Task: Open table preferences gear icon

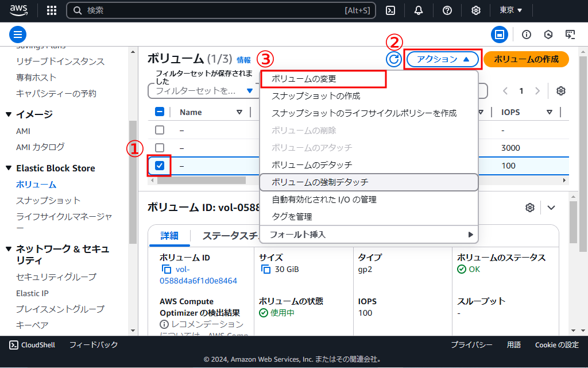Action: pyautogui.click(x=560, y=91)
